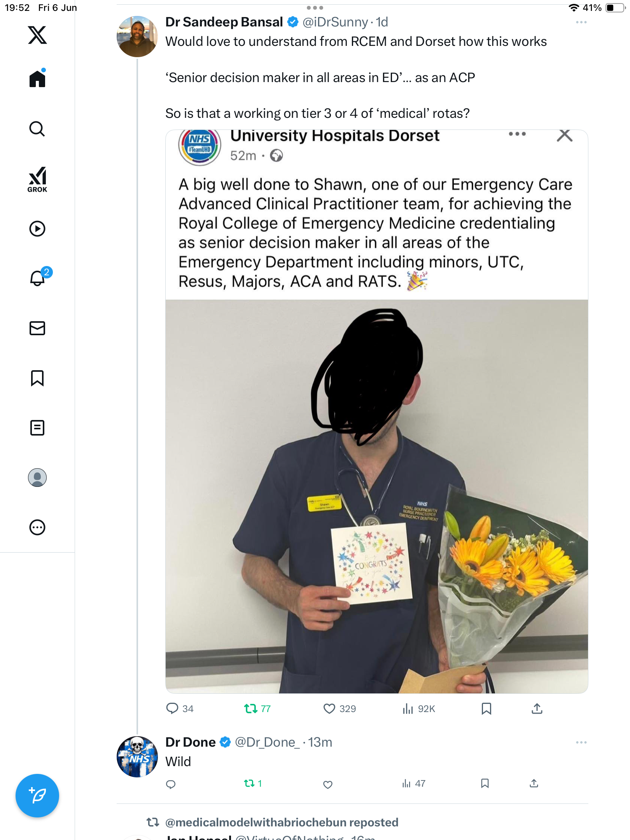Open the video play tab in sidebar
This screenshot has height=840, width=630.
click(37, 229)
